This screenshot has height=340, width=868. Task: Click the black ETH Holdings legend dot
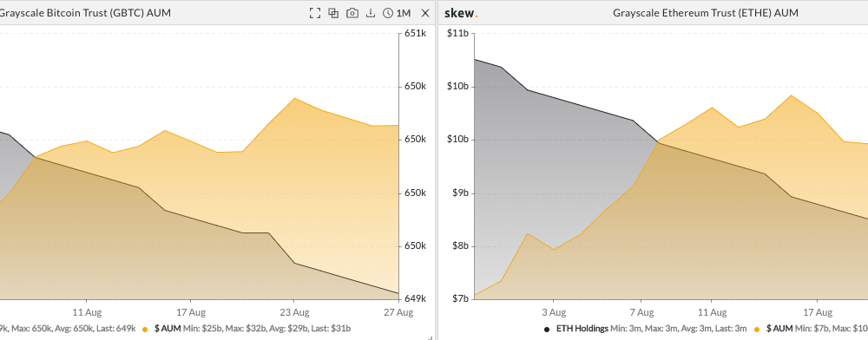tap(547, 330)
